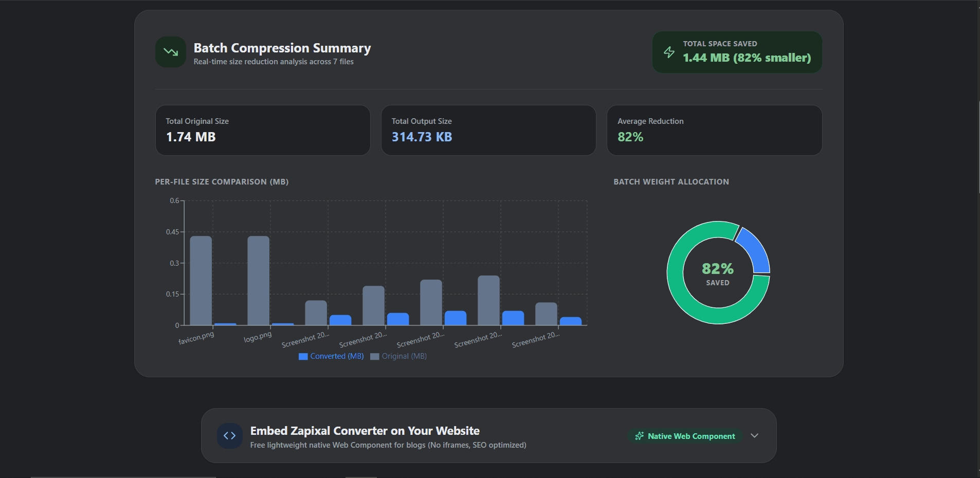Viewport: 980px width, 478px height.
Task: Click the Native Web Component badge
Action: point(685,436)
